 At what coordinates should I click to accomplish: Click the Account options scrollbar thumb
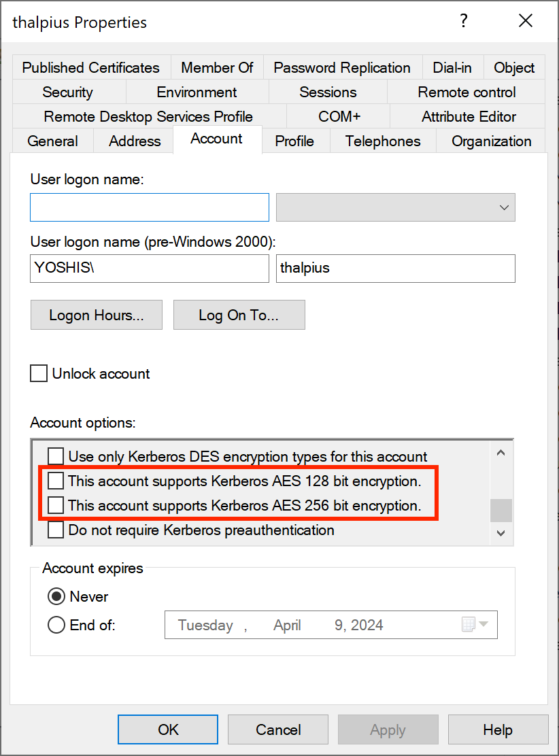[501, 509]
